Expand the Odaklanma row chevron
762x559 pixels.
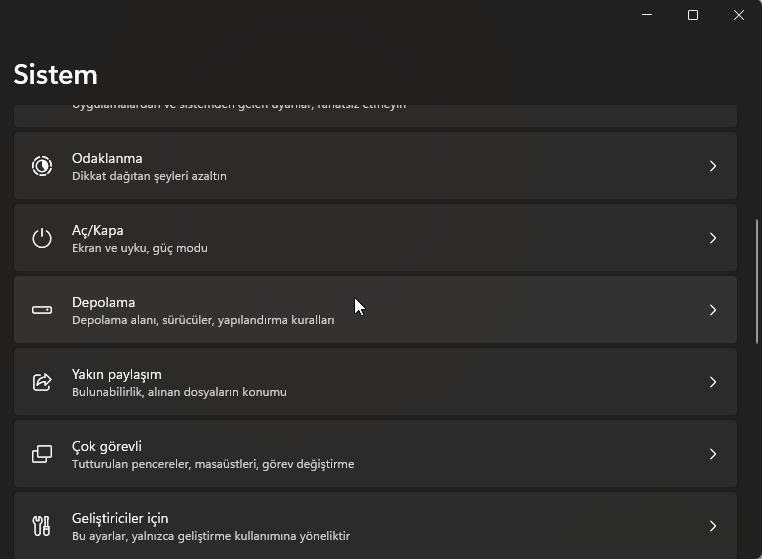click(x=713, y=166)
